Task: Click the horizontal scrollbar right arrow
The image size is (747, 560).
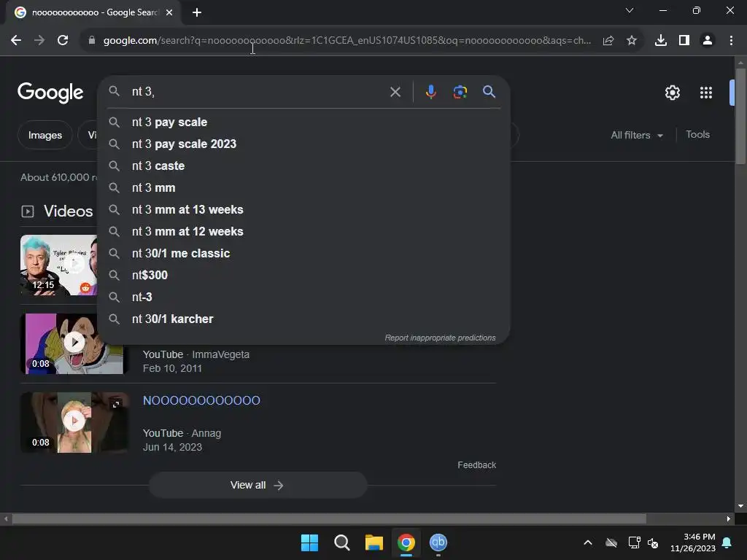Action: click(x=729, y=518)
